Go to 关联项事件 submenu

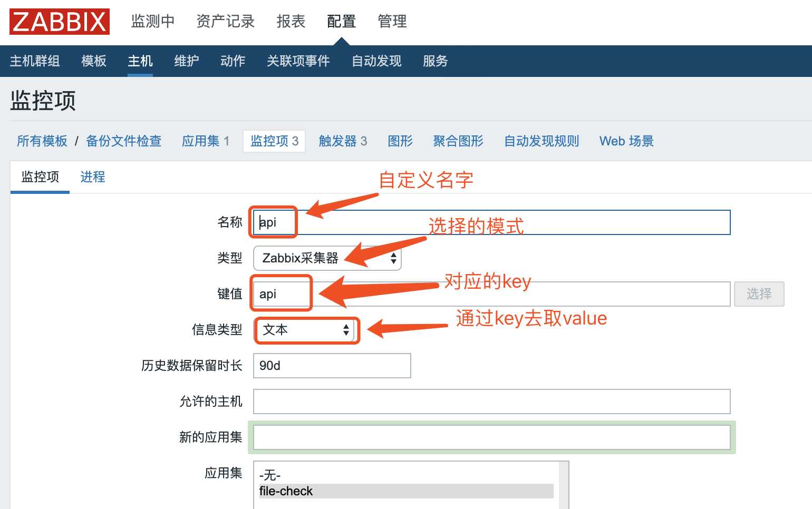click(x=298, y=61)
